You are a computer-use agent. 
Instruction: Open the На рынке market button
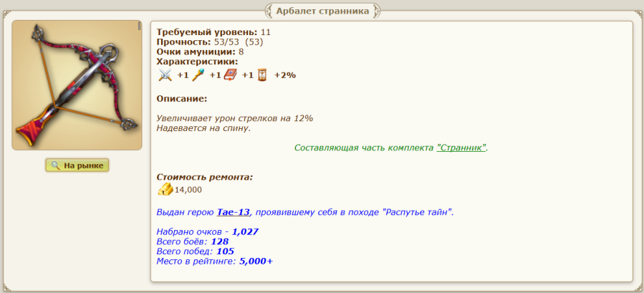(77, 165)
